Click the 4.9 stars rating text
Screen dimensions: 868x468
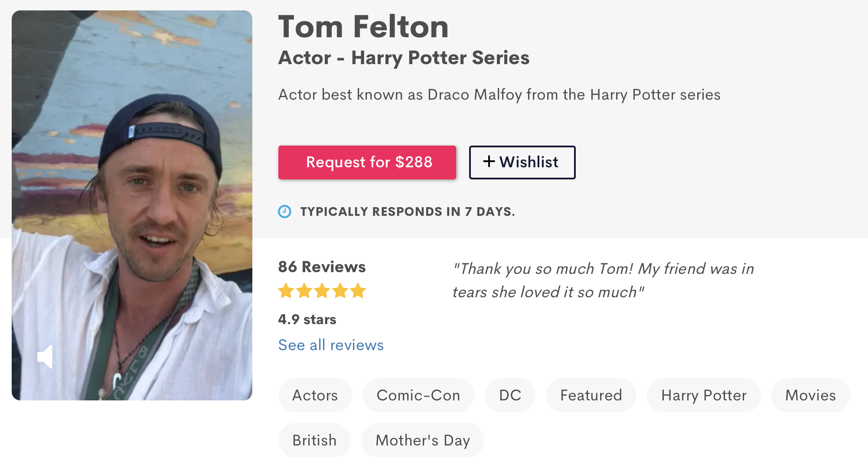(x=307, y=319)
